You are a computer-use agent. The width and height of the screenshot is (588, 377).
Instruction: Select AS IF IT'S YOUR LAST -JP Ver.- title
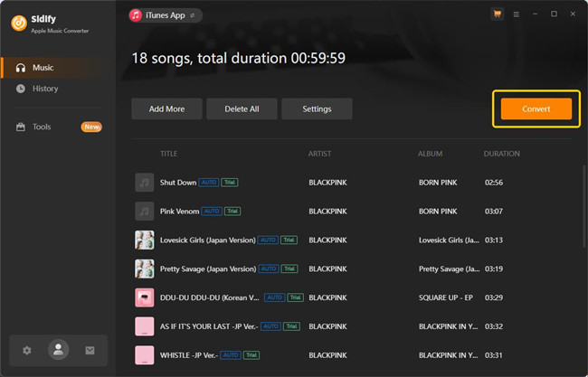[209, 326]
